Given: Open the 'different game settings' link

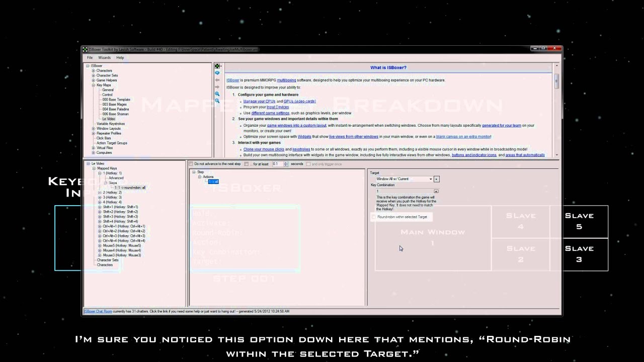Looking at the screenshot, I should pyautogui.click(x=270, y=113).
